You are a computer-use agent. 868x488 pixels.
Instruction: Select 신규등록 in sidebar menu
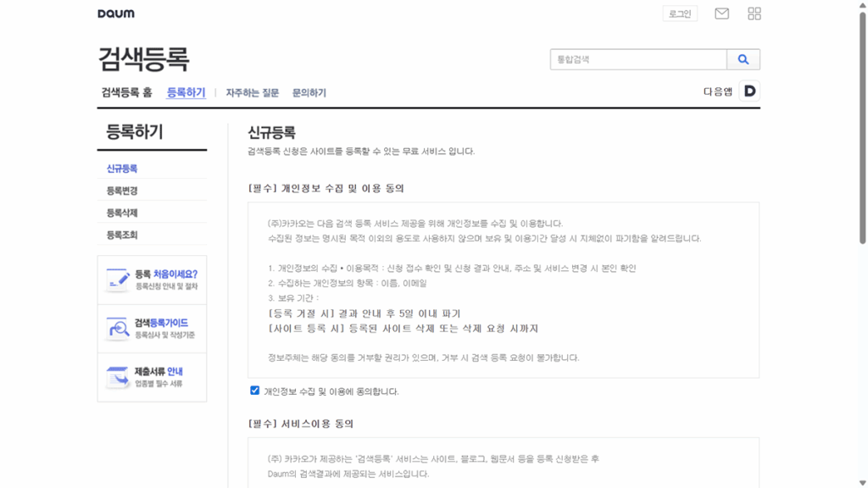122,169
